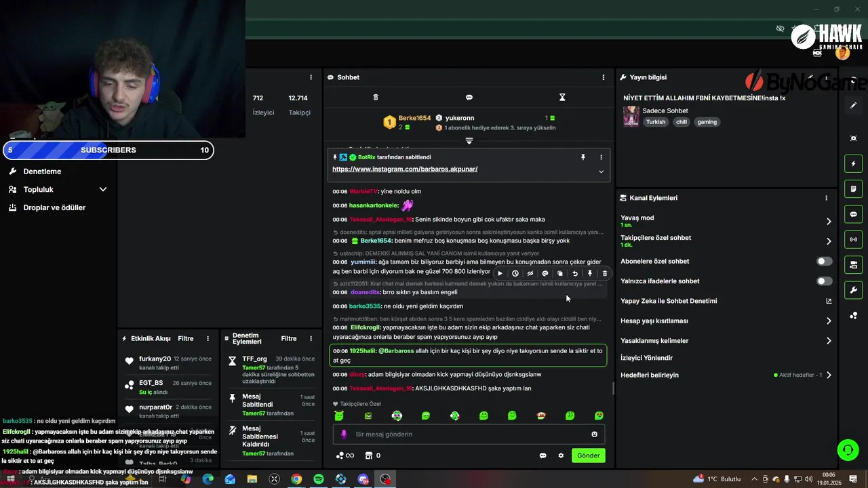
Task: Click the chill tag chip
Action: (681, 122)
